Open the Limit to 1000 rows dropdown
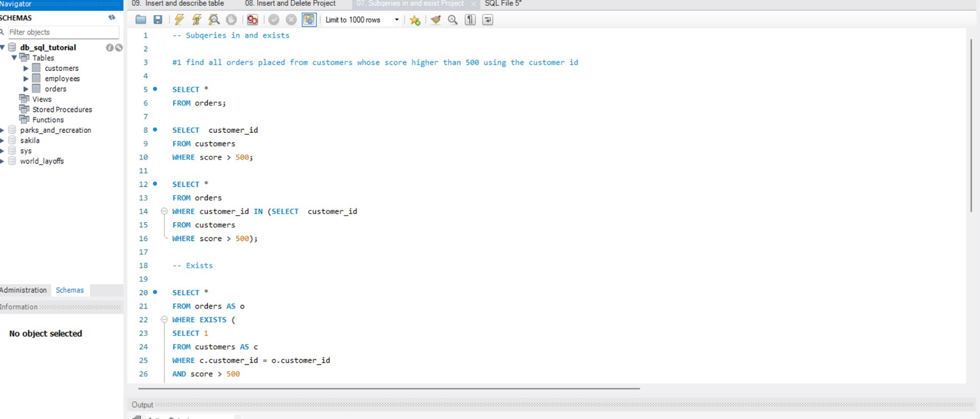 (362, 20)
